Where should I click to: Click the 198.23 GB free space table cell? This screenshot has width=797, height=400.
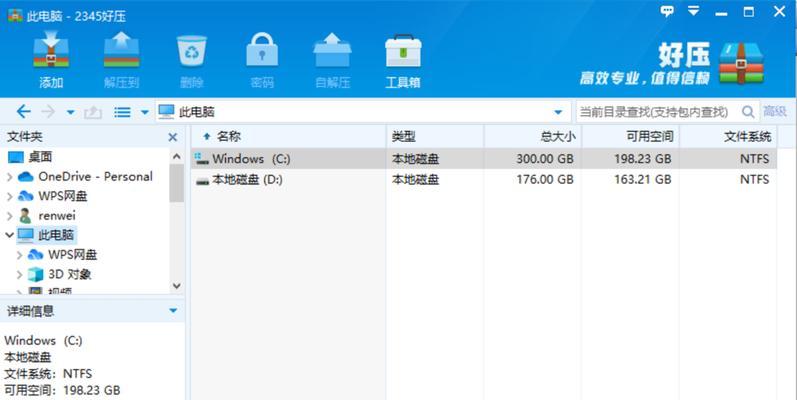click(642, 159)
